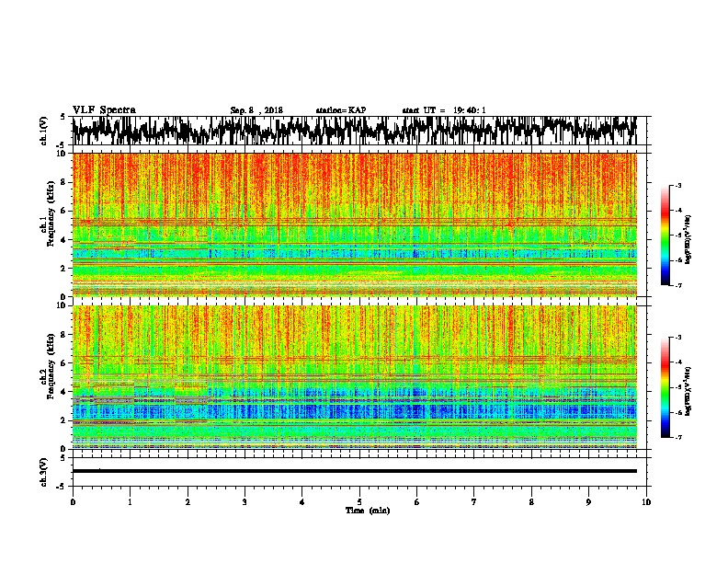Click the date 'Sep. 8, 2018' label

click(256, 110)
